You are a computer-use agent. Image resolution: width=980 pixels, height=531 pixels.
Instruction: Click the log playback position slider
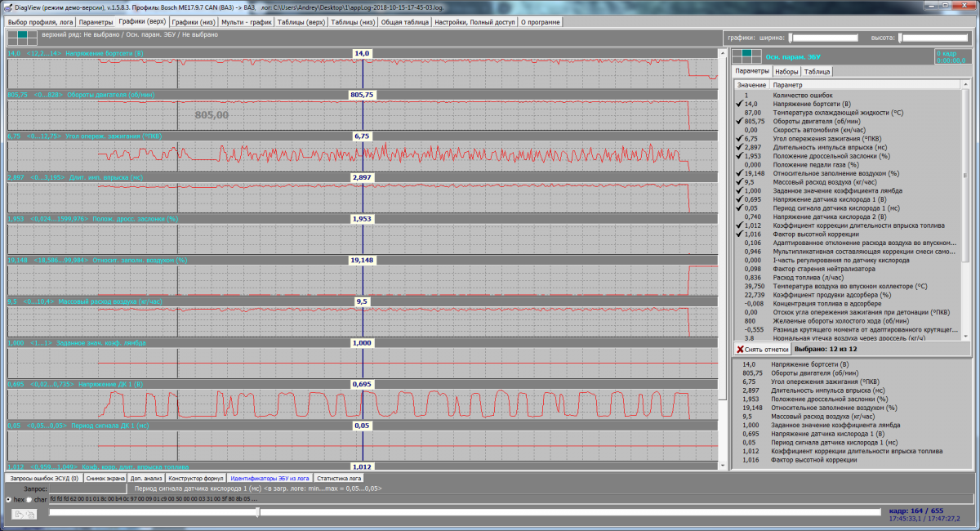click(258, 512)
